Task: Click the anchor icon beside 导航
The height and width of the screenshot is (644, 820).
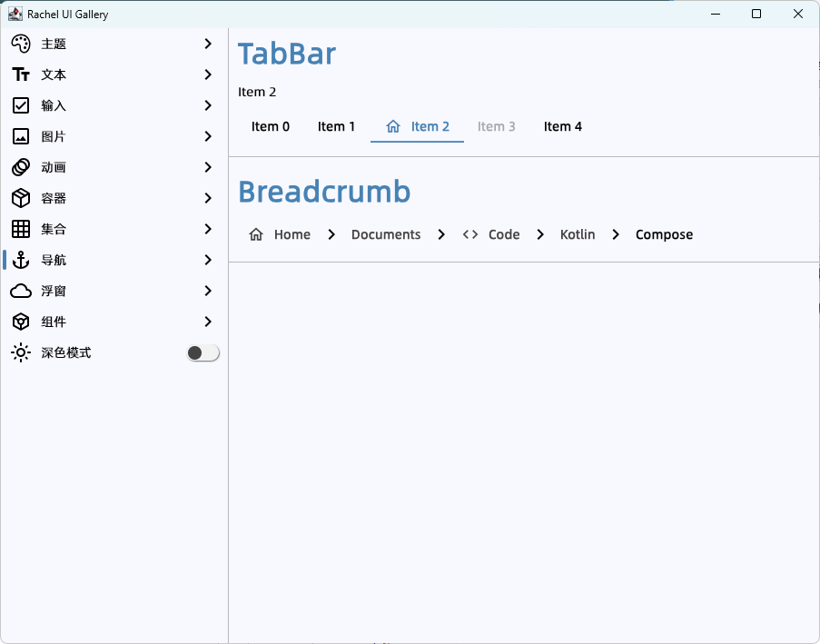Action: coord(21,260)
